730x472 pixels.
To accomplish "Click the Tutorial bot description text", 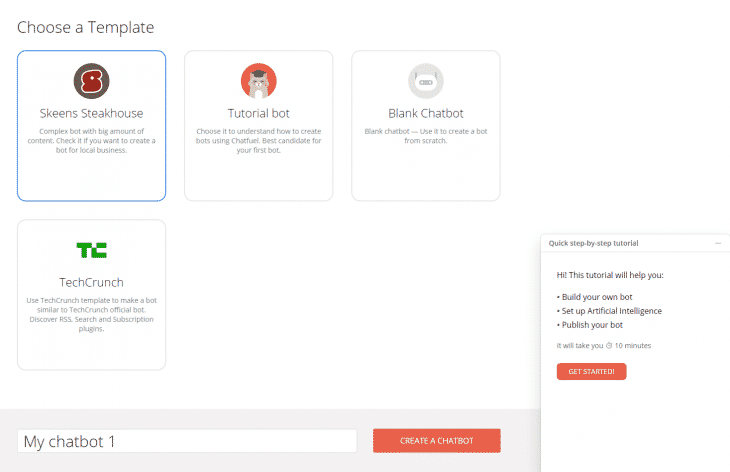I will (x=258, y=140).
